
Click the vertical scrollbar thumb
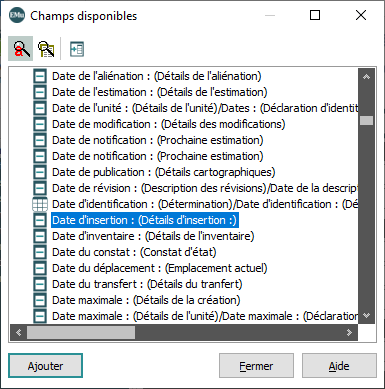[x=367, y=120]
